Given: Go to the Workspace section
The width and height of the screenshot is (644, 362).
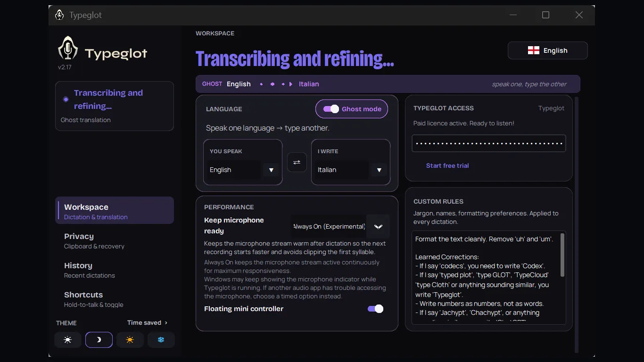Looking at the screenshot, I should click(115, 211).
